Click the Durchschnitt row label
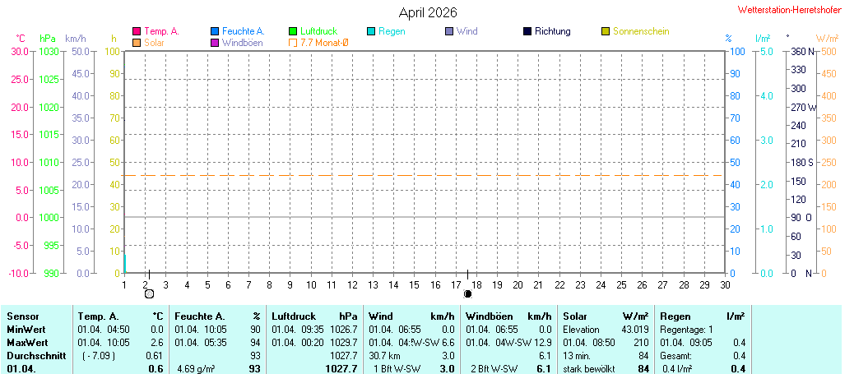The width and height of the screenshot is (868, 374). coord(35,355)
